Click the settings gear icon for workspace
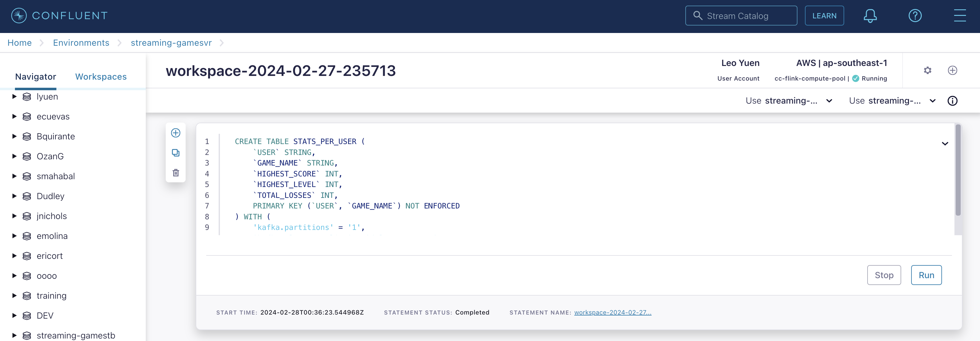 (927, 70)
